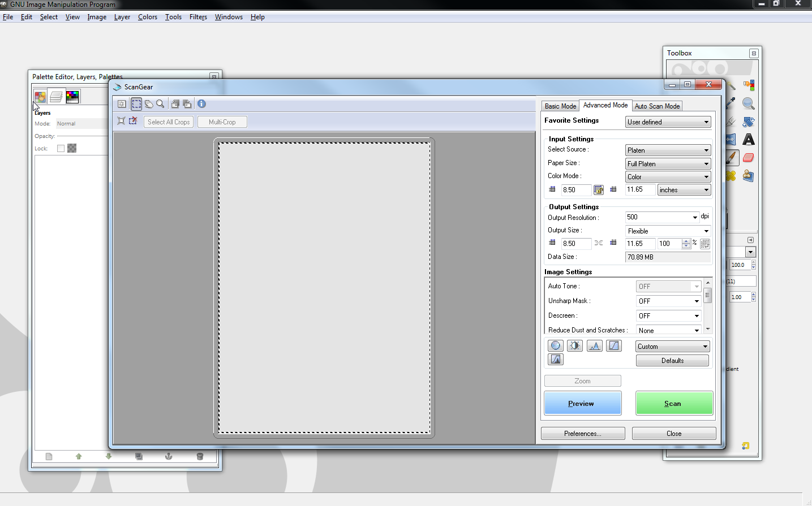Switch to the Basic Mode tab
Viewport: 812px width, 506px height.
560,106
